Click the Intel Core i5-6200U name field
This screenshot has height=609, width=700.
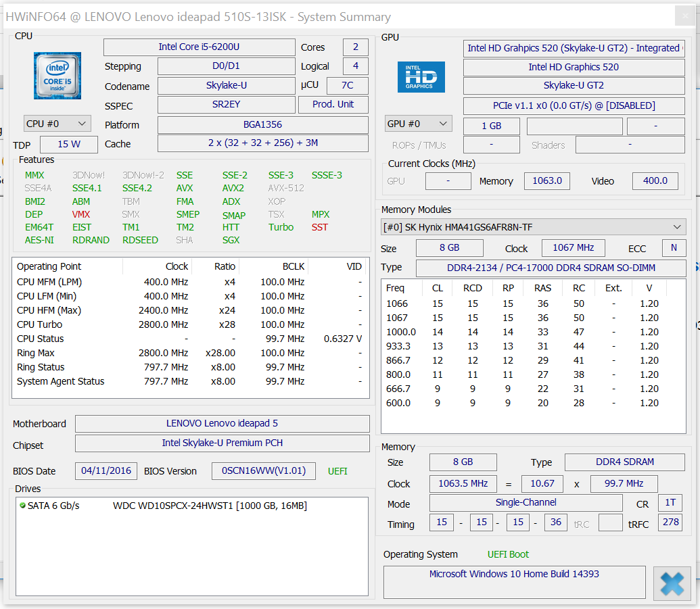click(199, 47)
